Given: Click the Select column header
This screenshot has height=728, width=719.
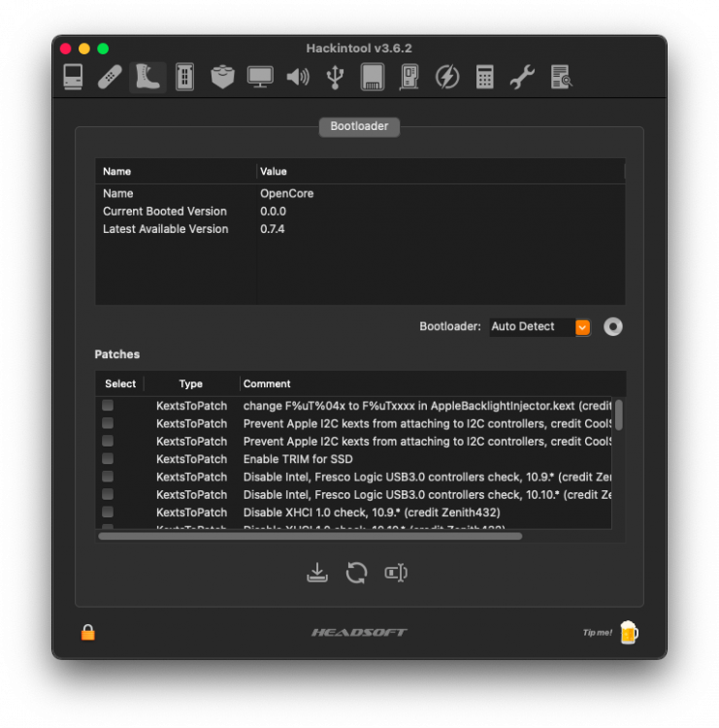Looking at the screenshot, I should coord(120,383).
